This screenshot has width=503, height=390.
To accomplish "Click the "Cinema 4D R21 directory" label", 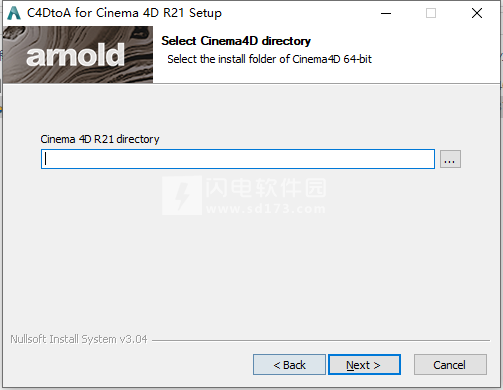I will 100,139.
